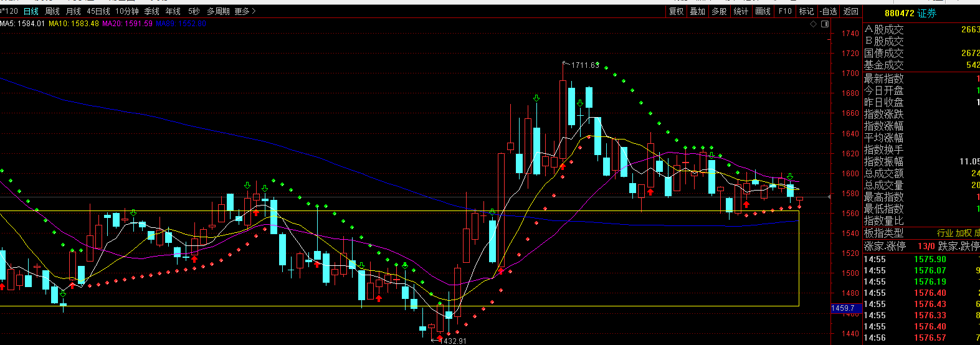Click the 叠加 overlay button

coord(698,11)
